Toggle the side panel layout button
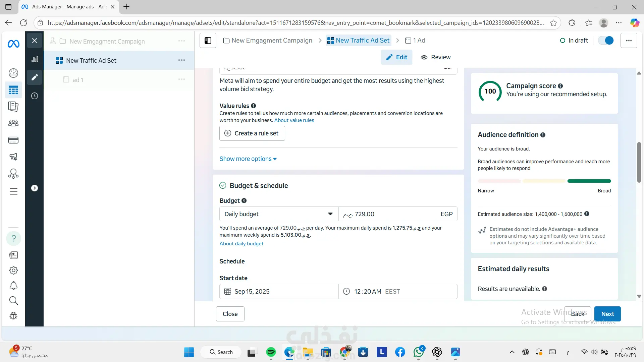Viewport: 644px width, 362px height. click(208, 41)
